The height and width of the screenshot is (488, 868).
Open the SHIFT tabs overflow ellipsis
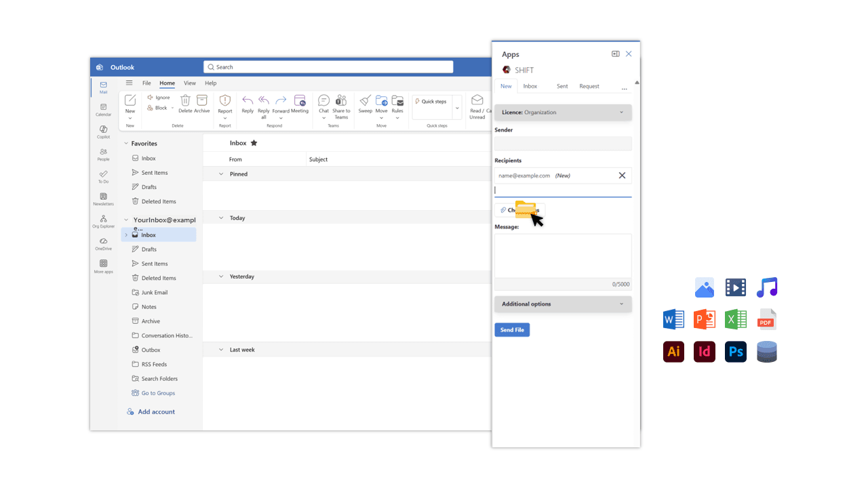pos(625,88)
